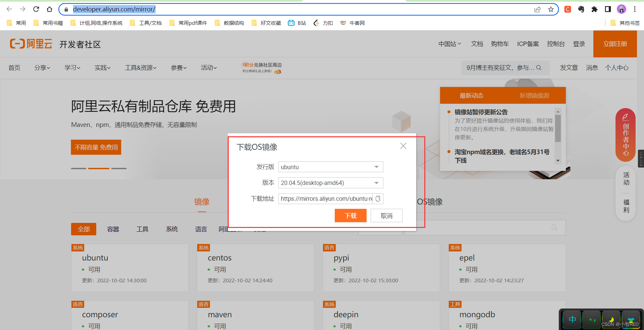The image size is (644, 330).
Task: Bookmark this page with star icon
Action: coord(551,9)
